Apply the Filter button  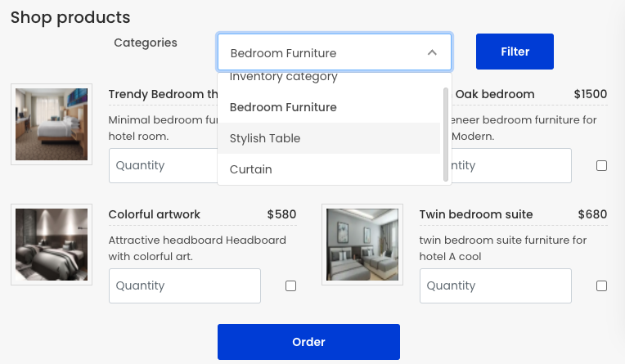pos(515,52)
